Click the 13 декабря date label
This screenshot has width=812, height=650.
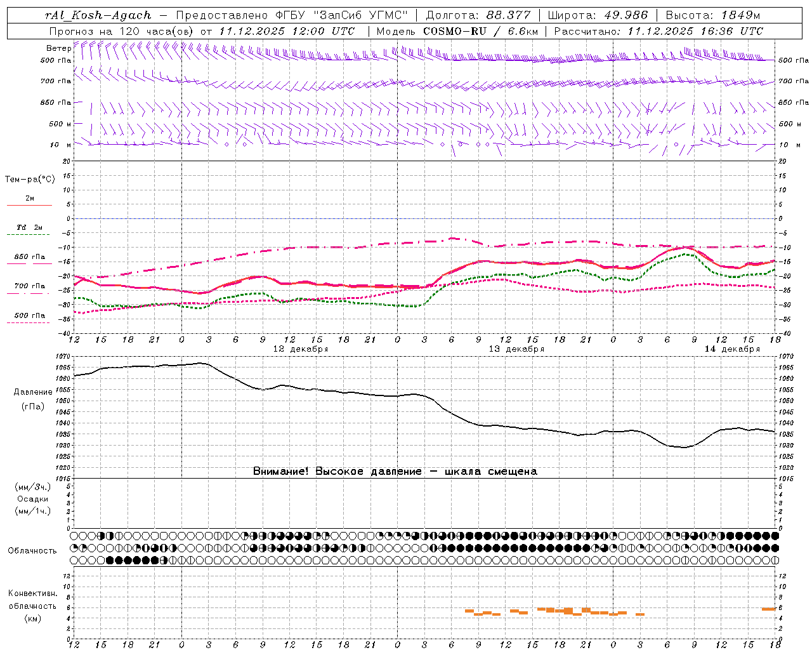[x=516, y=349]
